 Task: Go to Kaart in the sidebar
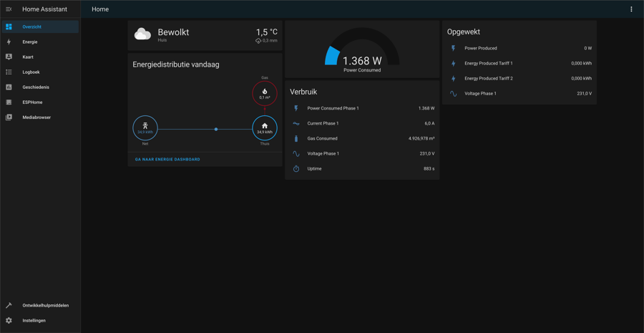[x=28, y=57]
